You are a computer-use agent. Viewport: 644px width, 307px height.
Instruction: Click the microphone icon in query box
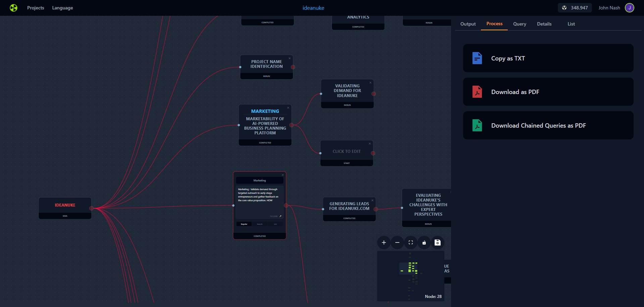point(281,216)
